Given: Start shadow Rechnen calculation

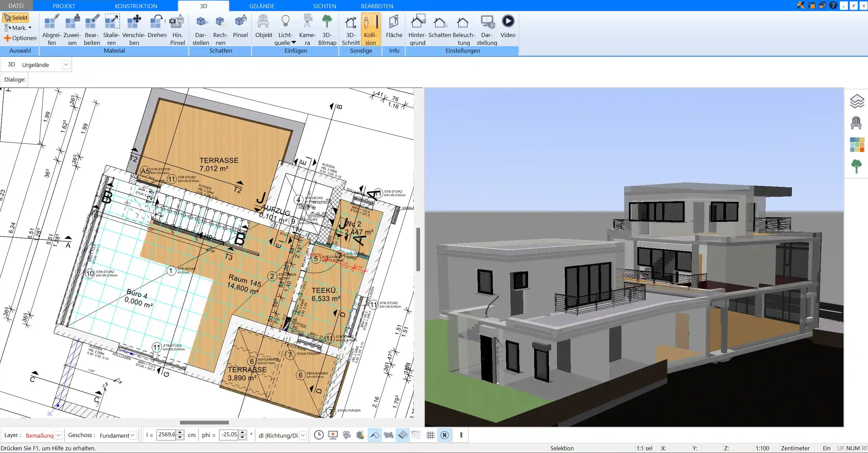Looking at the screenshot, I should (220, 30).
